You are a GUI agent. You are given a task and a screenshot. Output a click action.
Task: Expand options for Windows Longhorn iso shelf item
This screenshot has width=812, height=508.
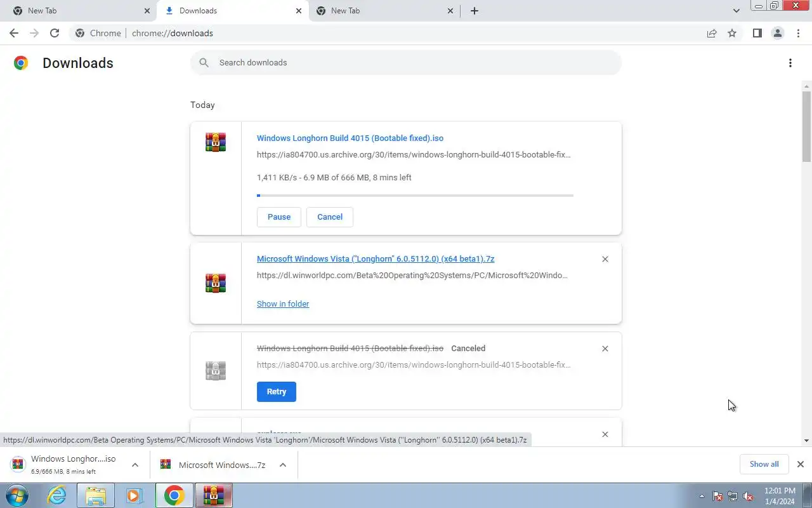coord(135,465)
